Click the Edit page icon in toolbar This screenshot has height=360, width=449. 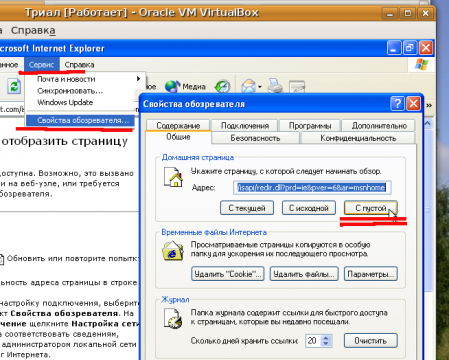[297, 87]
